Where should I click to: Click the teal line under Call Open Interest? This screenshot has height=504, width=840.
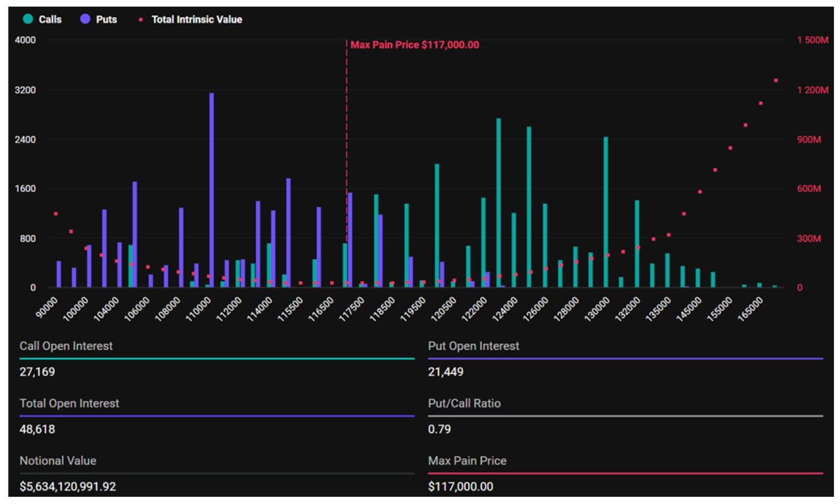(x=217, y=359)
